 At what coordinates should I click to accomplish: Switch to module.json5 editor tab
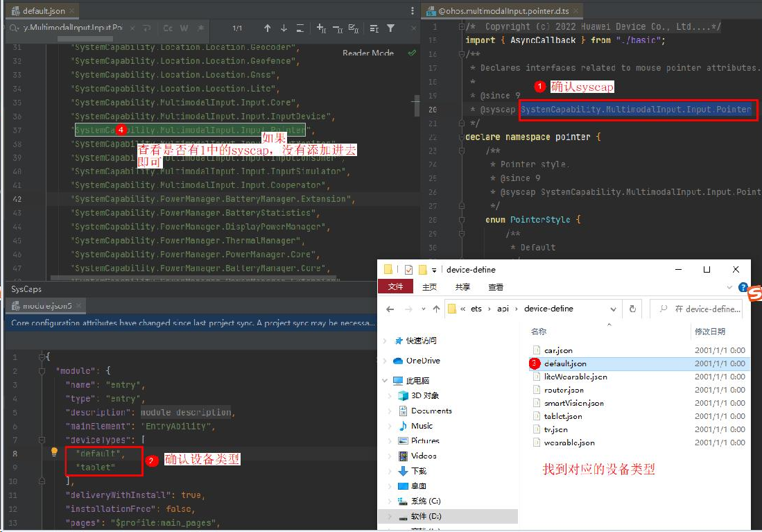click(x=46, y=306)
